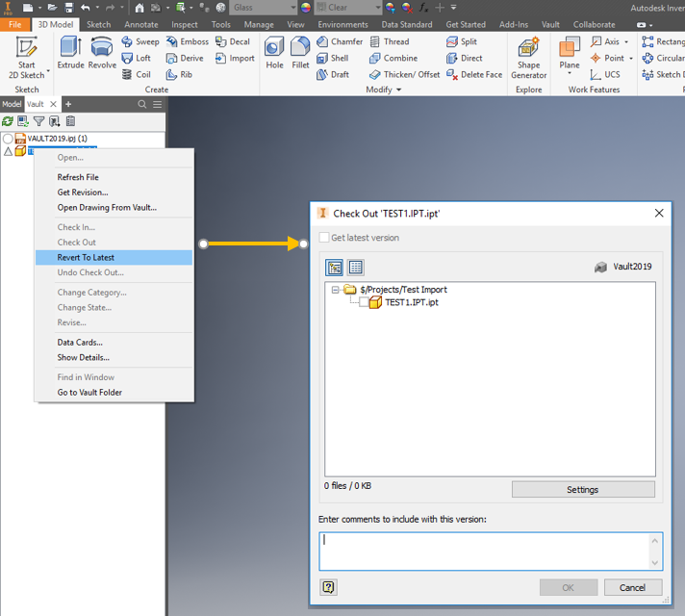The width and height of the screenshot is (685, 616).
Task: Switch to table list view in Check Out dialog
Action: 356,268
